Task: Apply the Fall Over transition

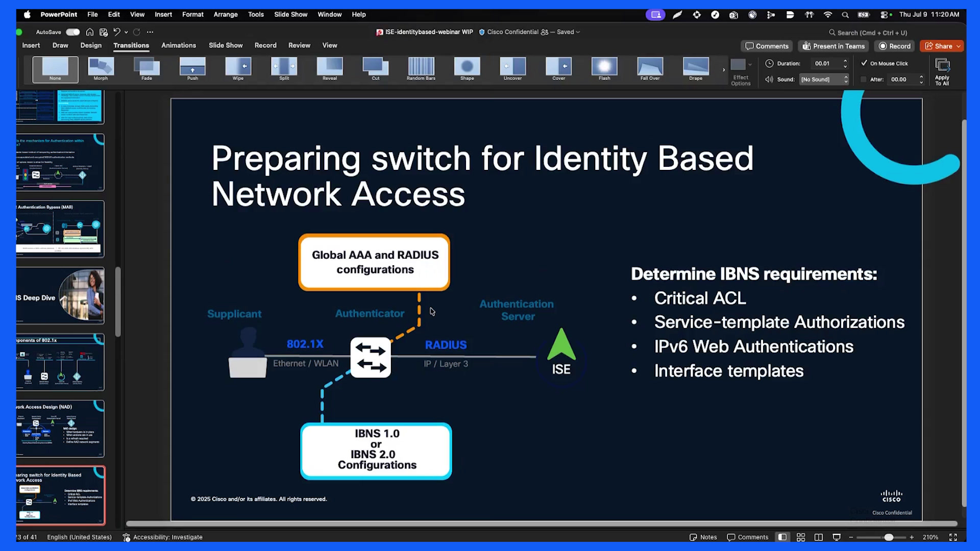Action: (650, 69)
